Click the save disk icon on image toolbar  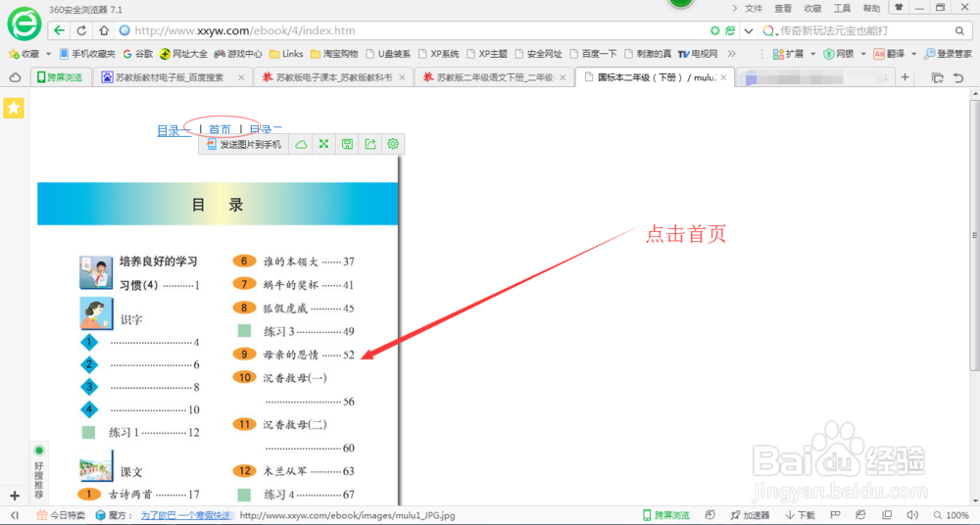pyautogui.click(x=347, y=144)
